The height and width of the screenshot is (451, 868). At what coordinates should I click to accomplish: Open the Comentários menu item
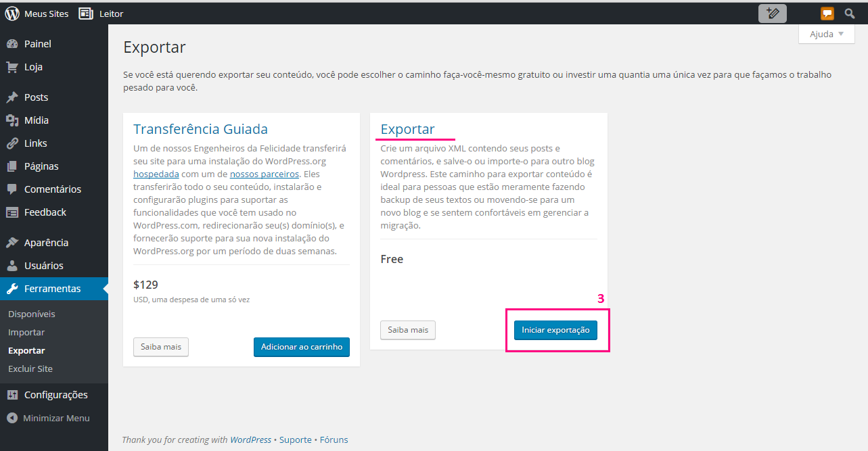point(54,189)
